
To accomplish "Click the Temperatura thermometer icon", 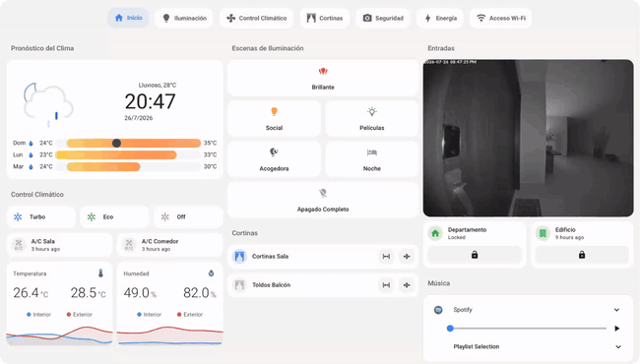I will coord(100,273).
